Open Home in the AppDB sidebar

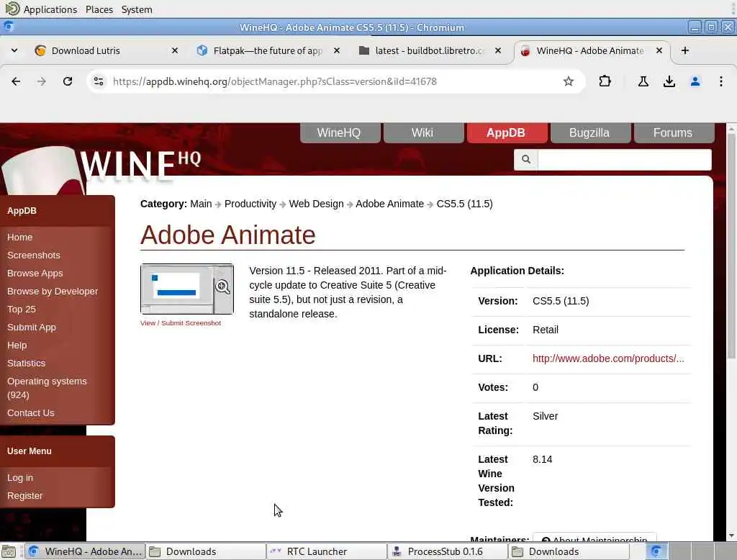19,237
